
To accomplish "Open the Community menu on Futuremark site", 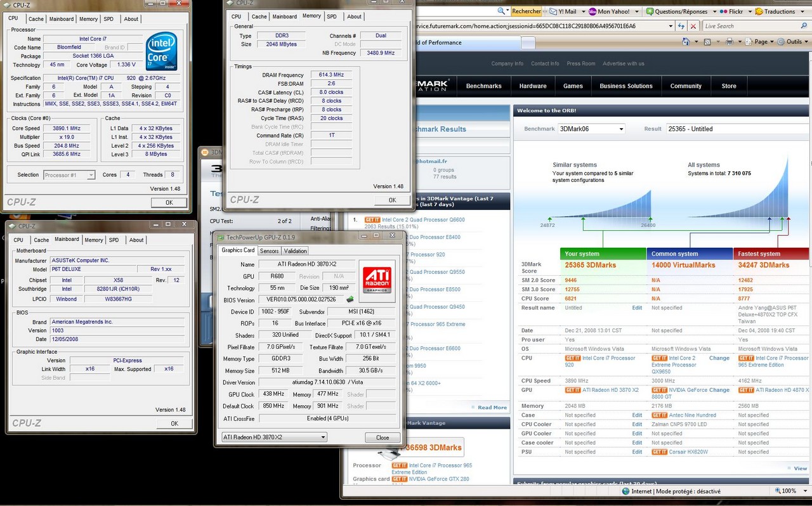I will coord(686,86).
